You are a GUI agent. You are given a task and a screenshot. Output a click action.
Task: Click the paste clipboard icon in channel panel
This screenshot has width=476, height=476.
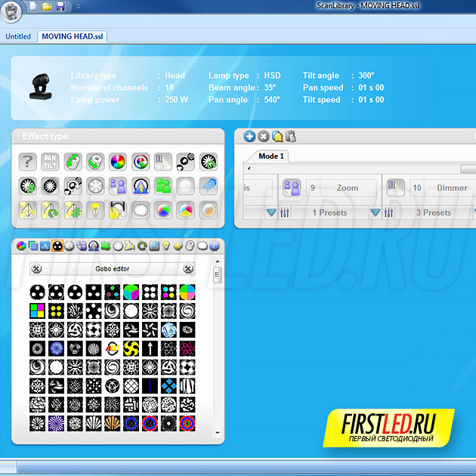point(291,136)
